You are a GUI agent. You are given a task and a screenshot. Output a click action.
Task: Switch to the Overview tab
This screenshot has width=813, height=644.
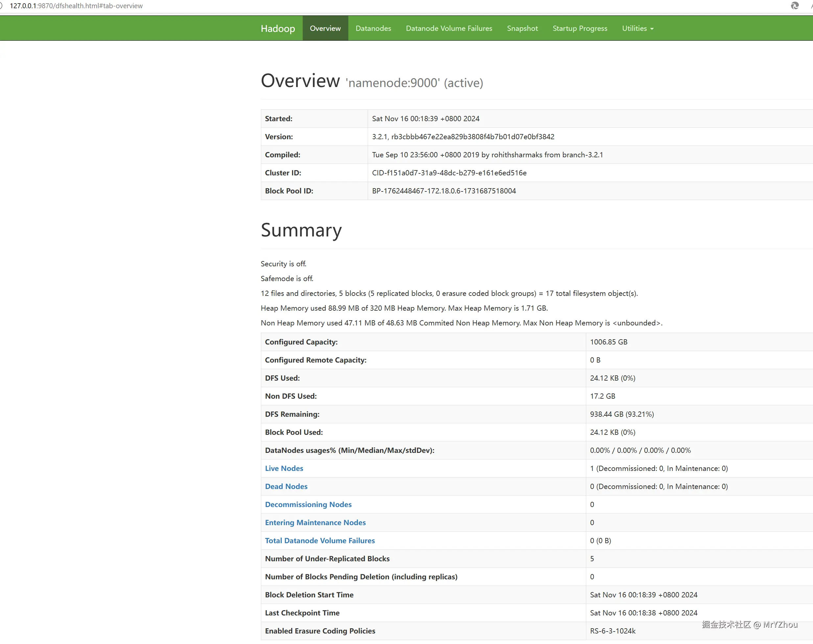coord(325,28)
